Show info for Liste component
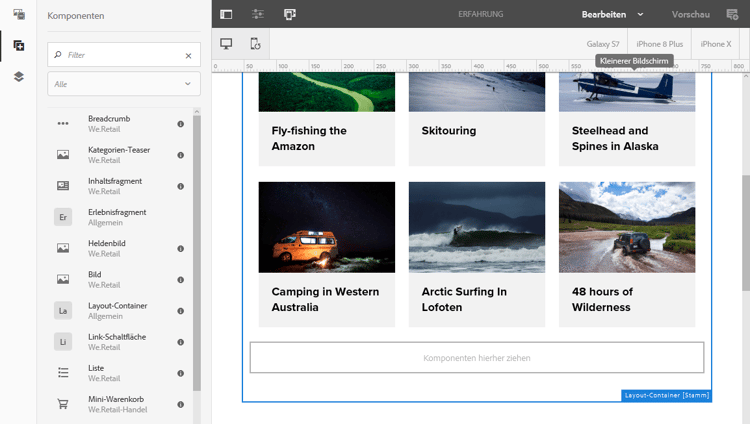This screenshot has width=750, height=424. coord(180,373)
